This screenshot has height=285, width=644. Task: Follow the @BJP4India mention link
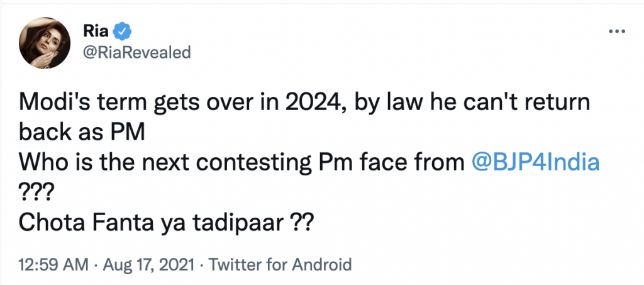[x=535, y=163]
